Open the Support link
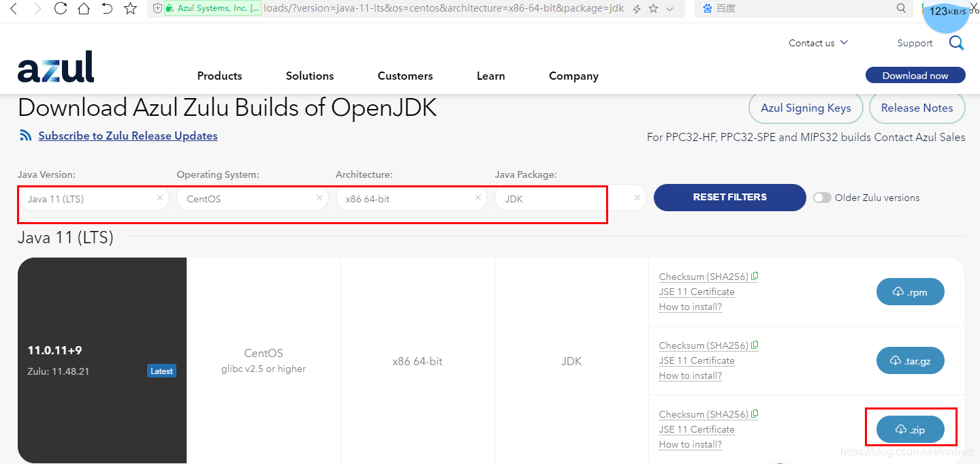 [x=915, y=43]
